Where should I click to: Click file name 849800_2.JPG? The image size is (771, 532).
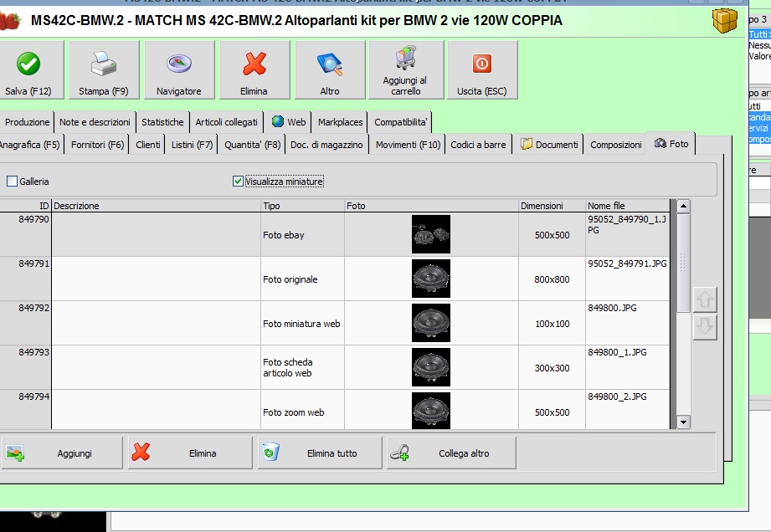click(617, 396)
